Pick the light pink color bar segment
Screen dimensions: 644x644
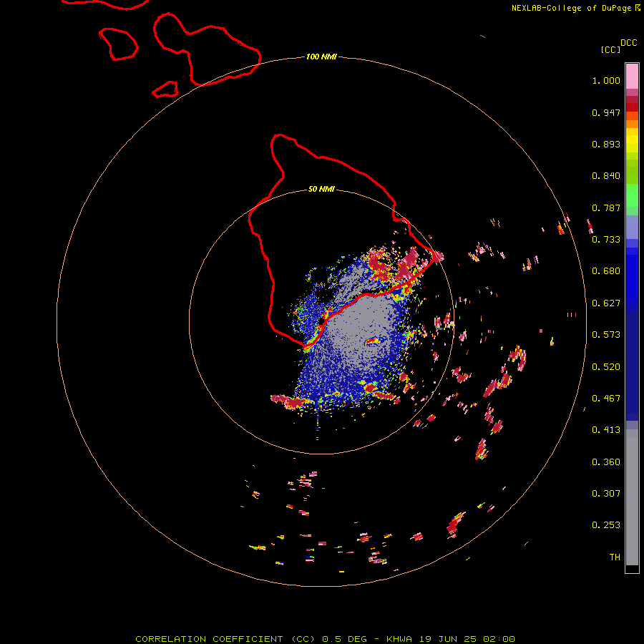(632, 76)
